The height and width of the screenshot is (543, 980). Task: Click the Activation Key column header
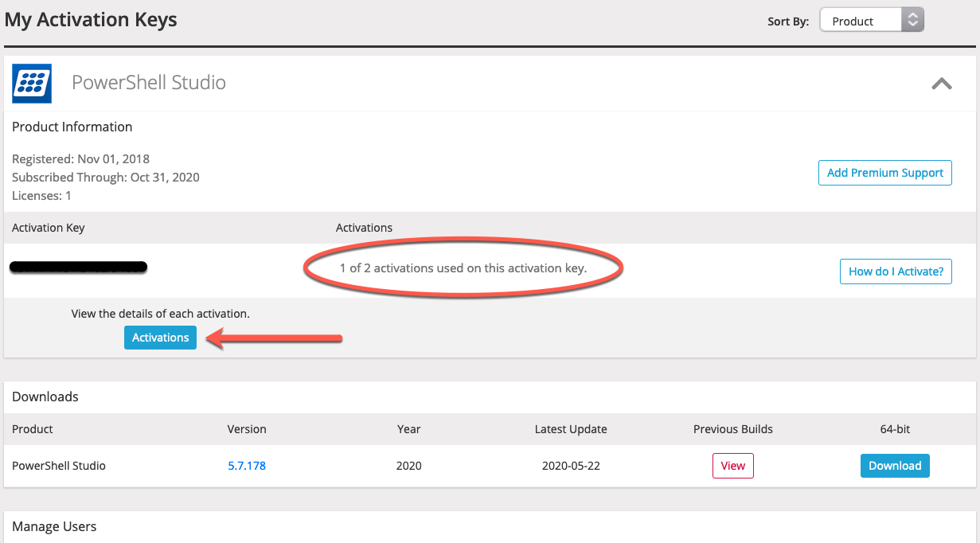point(49,228)
